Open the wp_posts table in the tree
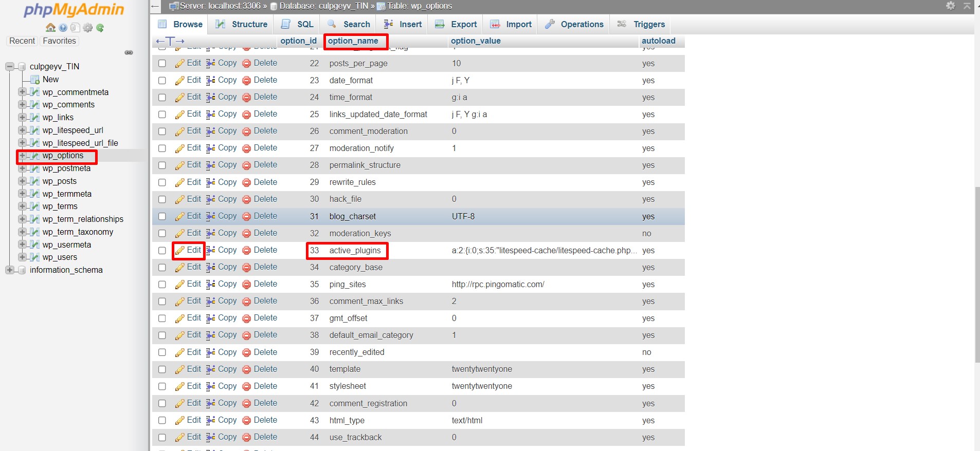This screenshot has width=980, height=451. tap(60, 181)
